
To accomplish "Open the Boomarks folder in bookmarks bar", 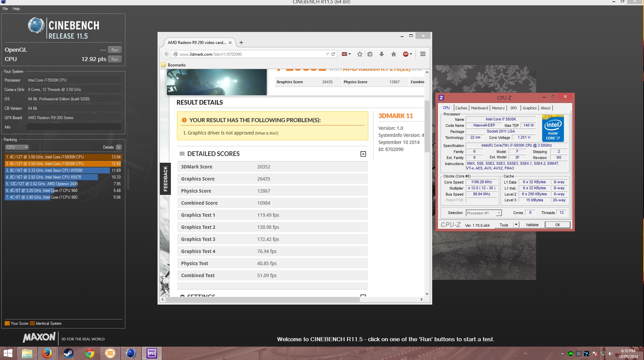I will point(174,65).
